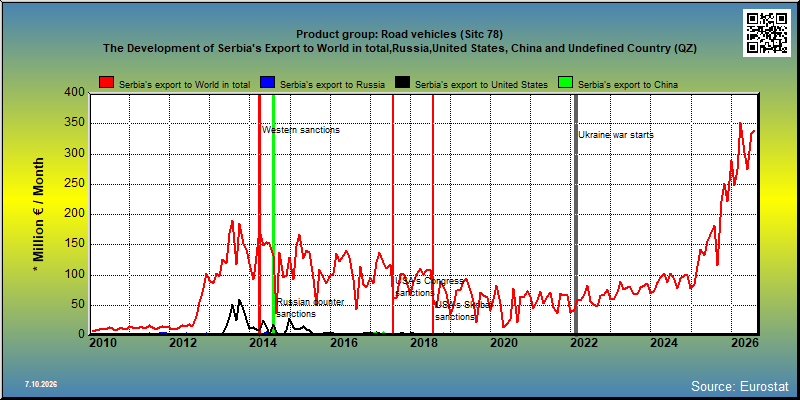This screenshot has height=400, width=800.
Task: Click x-axis year 2012
Action: pyautogui.click(x=183, y=343)
